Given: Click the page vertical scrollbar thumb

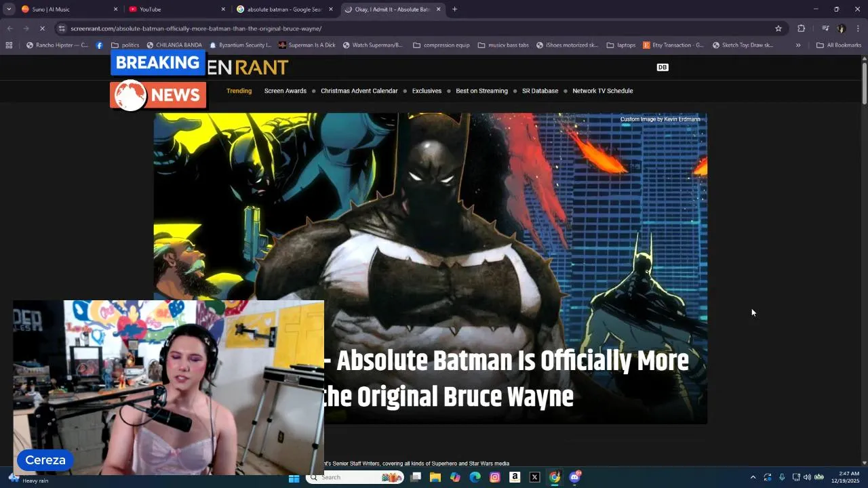Looking at the screenshot, I should pos(865,83).
